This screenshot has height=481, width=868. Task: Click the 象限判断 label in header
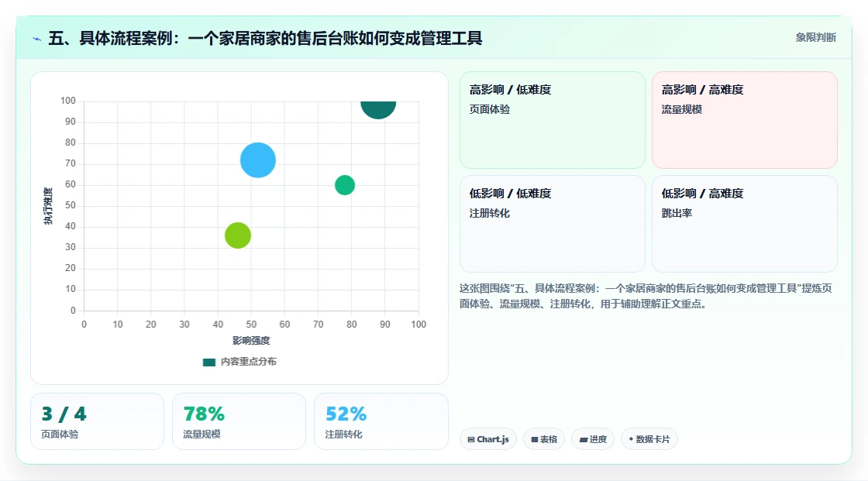(815, 38)
